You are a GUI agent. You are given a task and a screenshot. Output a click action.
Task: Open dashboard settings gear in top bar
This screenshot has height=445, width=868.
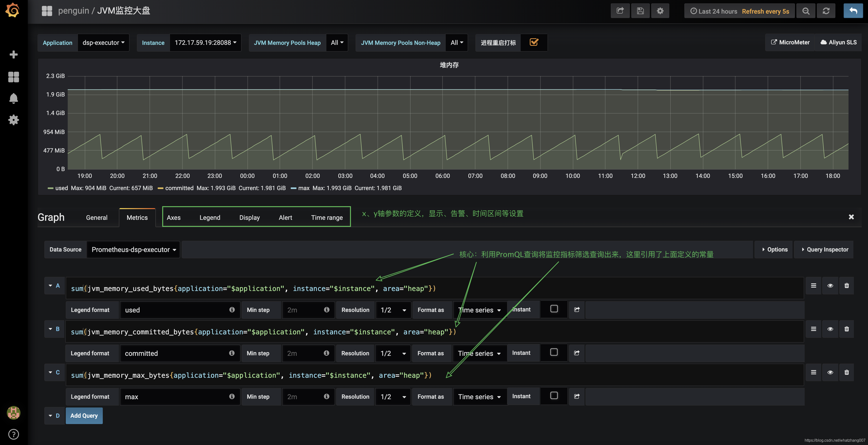tap(660, 11)
